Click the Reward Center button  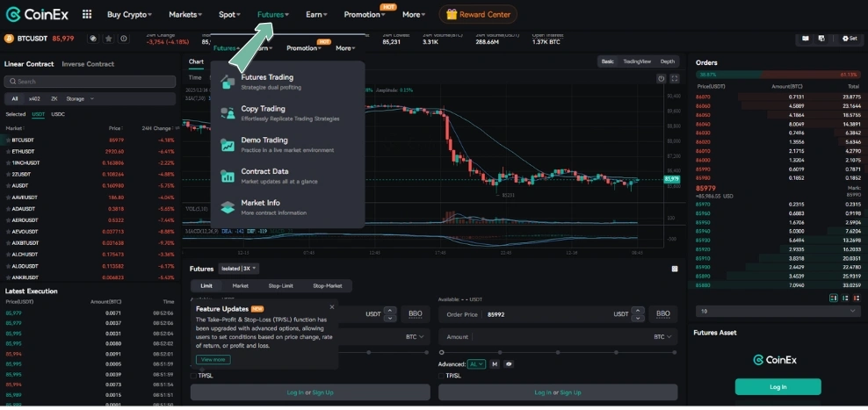478,14
